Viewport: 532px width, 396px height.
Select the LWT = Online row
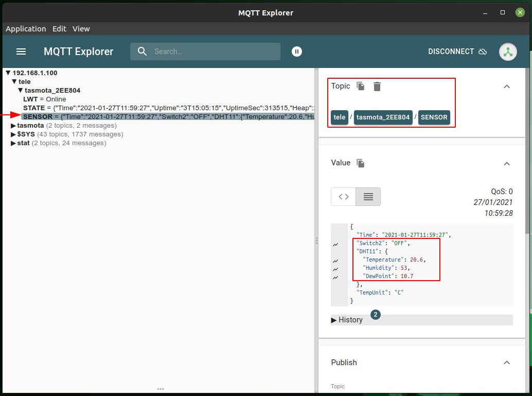point(44,99)
